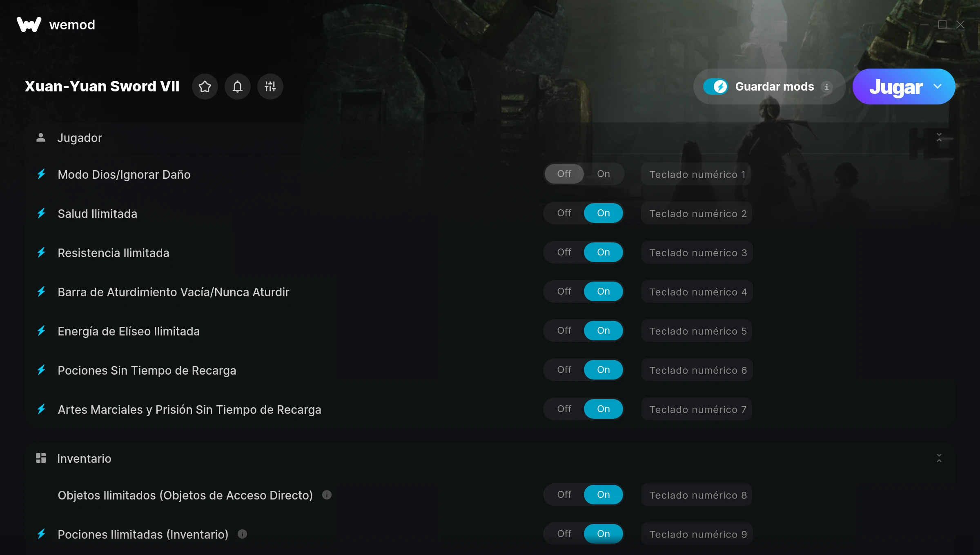Viewport: 980px width, 555px height.
Task: Click the Jugador section label
Action: click(80, 138)
